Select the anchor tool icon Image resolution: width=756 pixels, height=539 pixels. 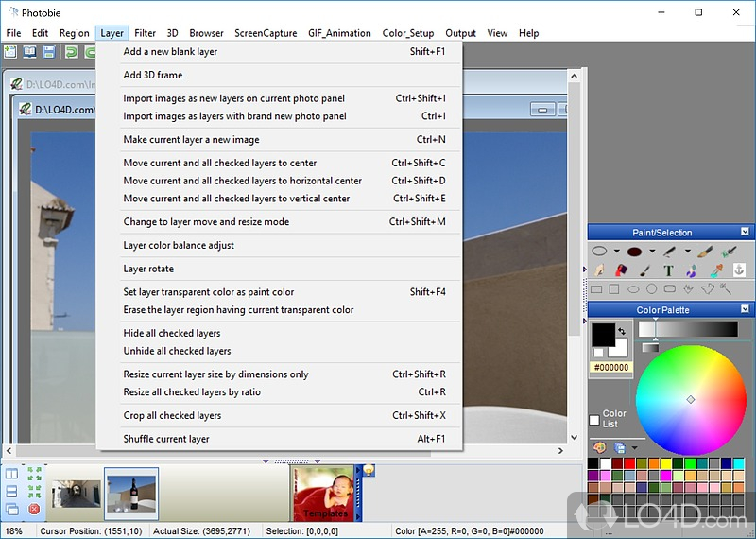[739, 269]
